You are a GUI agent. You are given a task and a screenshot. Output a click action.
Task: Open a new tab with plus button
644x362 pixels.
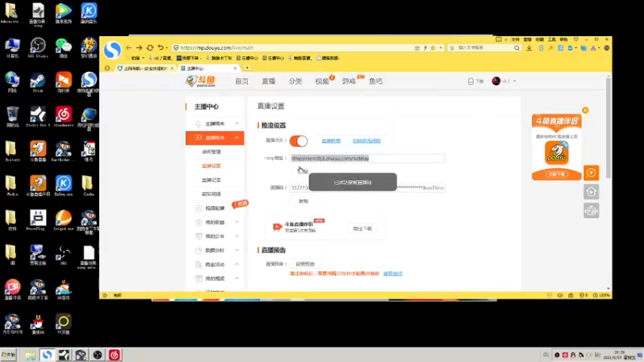[247, 68]
